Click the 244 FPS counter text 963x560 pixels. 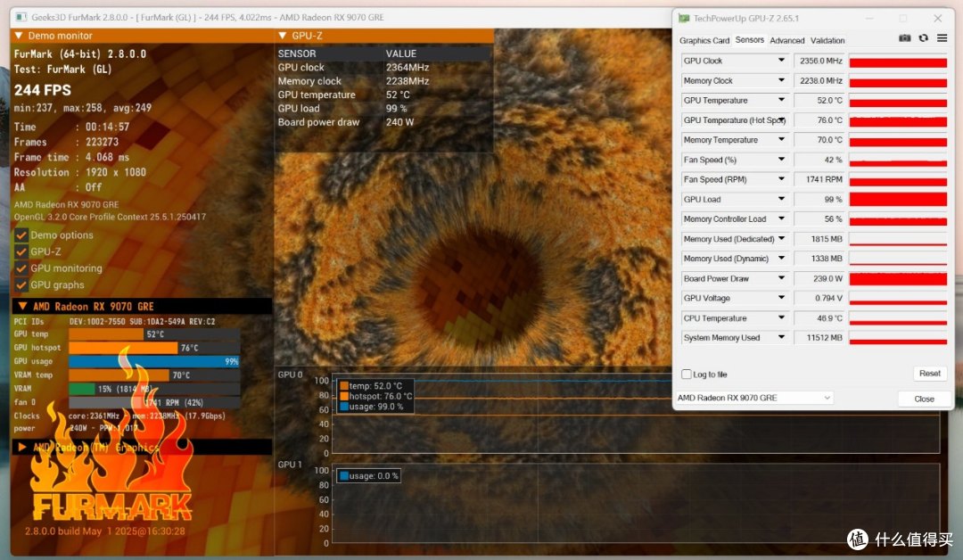[x=43, y=90]
